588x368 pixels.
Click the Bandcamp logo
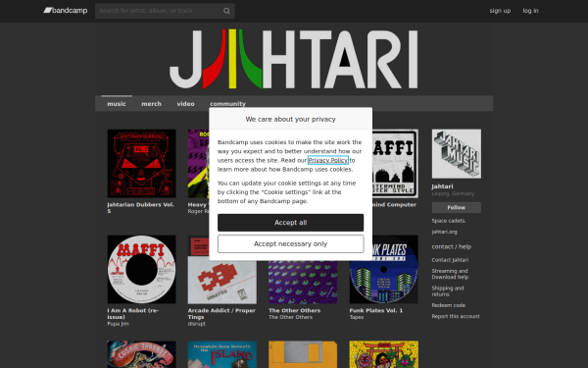(66, 11)
